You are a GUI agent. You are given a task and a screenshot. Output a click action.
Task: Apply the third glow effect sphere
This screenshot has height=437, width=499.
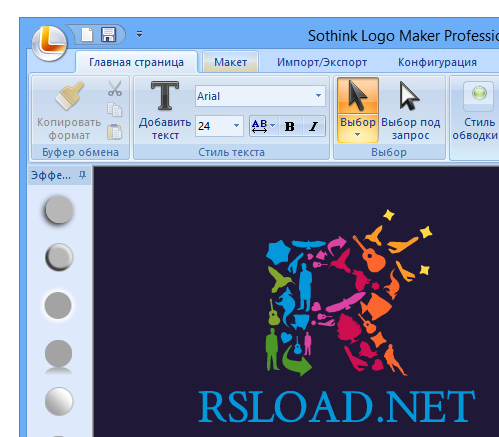coord(58,305)
